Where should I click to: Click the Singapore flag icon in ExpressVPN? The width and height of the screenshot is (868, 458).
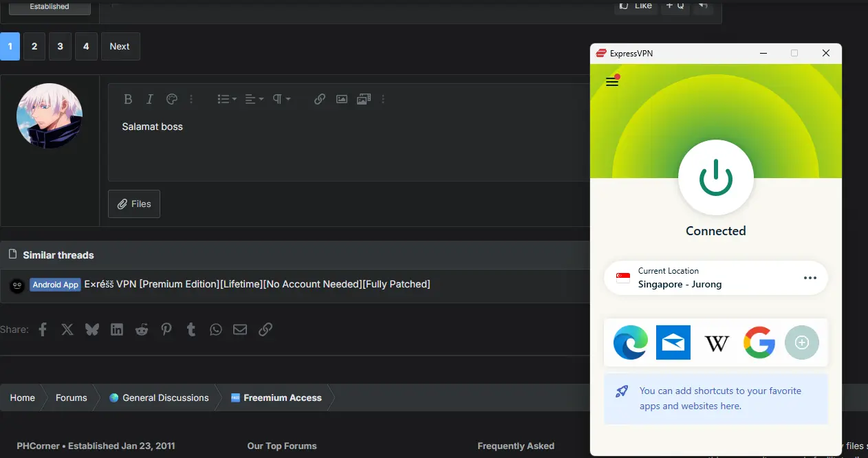[622, 278]
